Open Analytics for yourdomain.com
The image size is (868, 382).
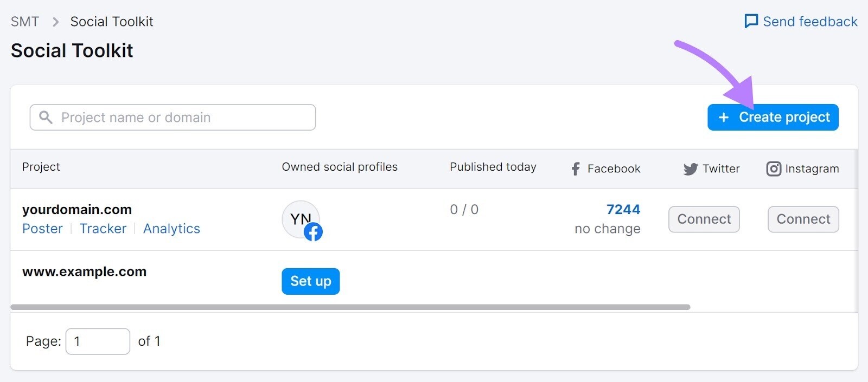pos(171,228)
